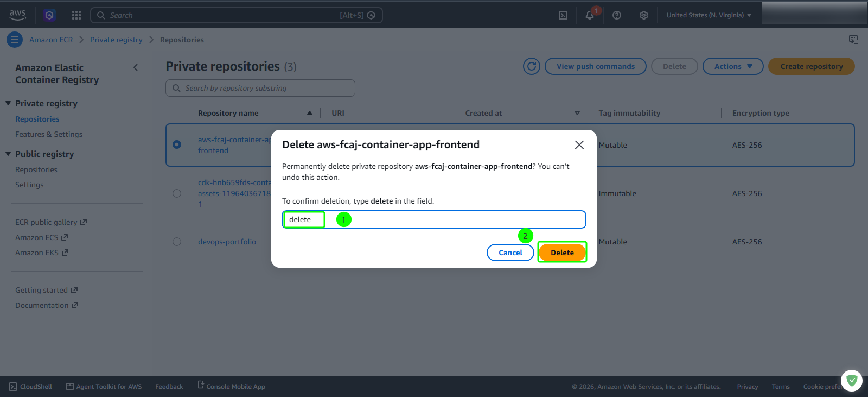Open the notifications bell
Image resolution: width=868 pixels, height=397 pixels.
tap(590, 15)
